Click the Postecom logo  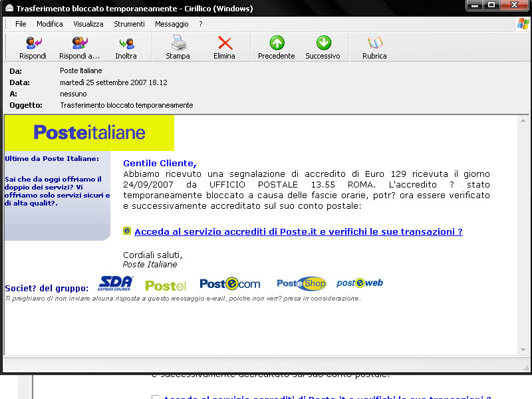[x=230, y=284]
